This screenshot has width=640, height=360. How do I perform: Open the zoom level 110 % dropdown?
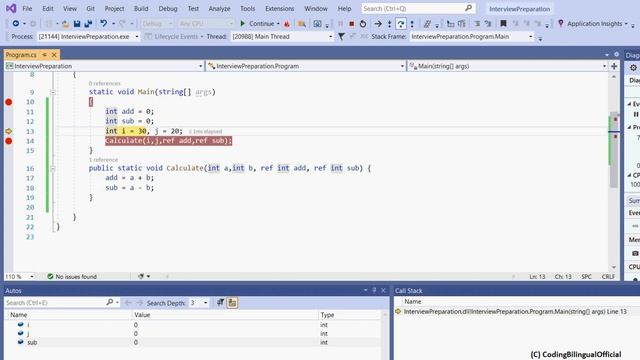tap(20, 276)
